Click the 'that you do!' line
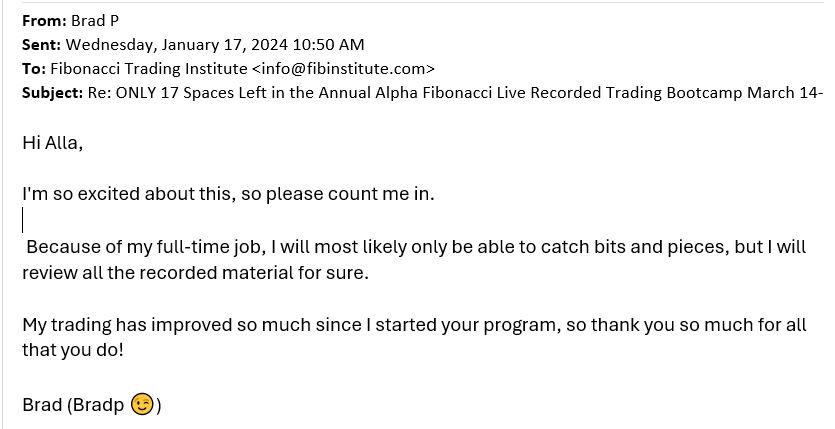 [73, 350]
